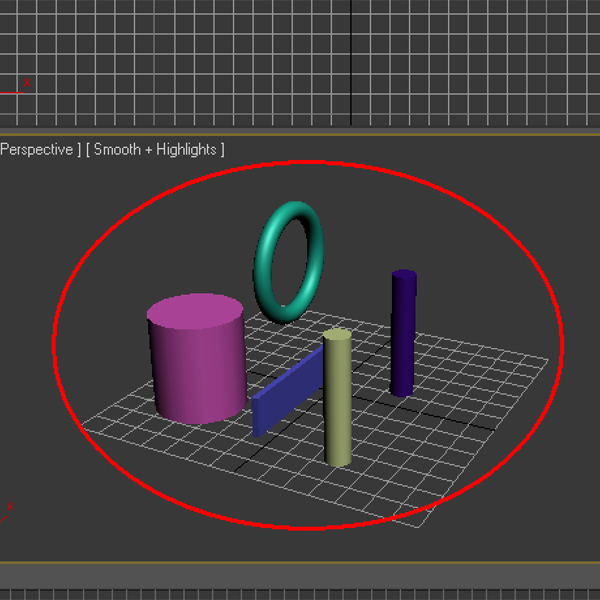Click the horizontal border above the Perspective viewport
This screenshot has height=600, width=600.
click(x=300, y=132)
